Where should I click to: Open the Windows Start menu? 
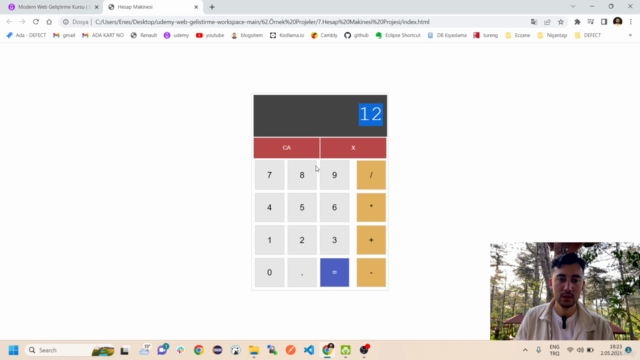point(13,350)
